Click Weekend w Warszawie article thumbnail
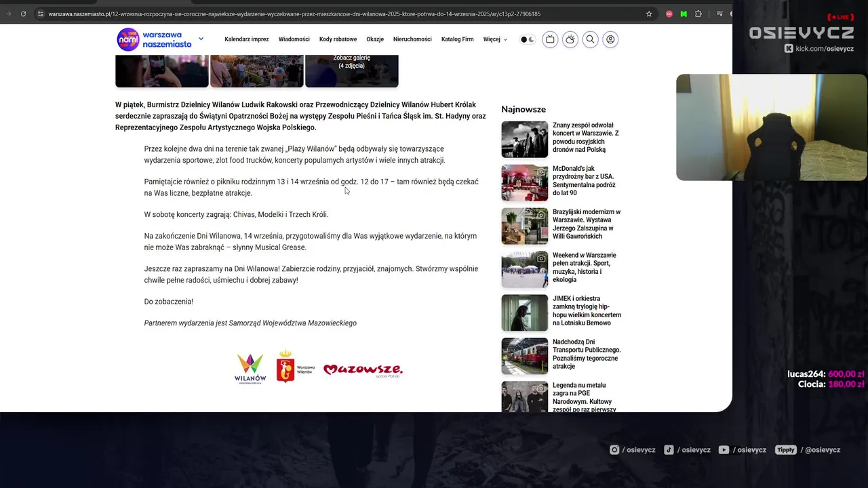The width and height of the screenshot is (868, 488). (x=525, y=269)
